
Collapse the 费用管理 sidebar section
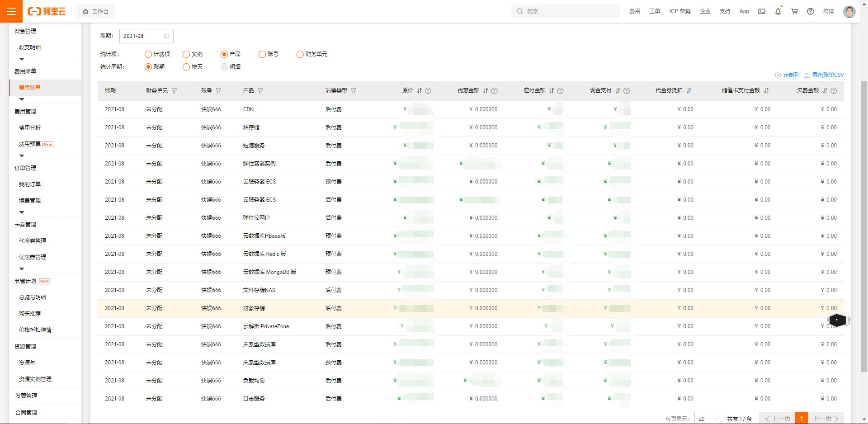(x=22, y=156)
